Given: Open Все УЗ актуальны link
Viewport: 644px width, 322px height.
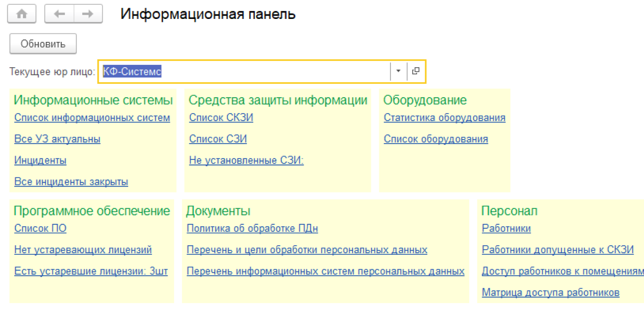Looking at the screenshot, I should click(57, 139).
